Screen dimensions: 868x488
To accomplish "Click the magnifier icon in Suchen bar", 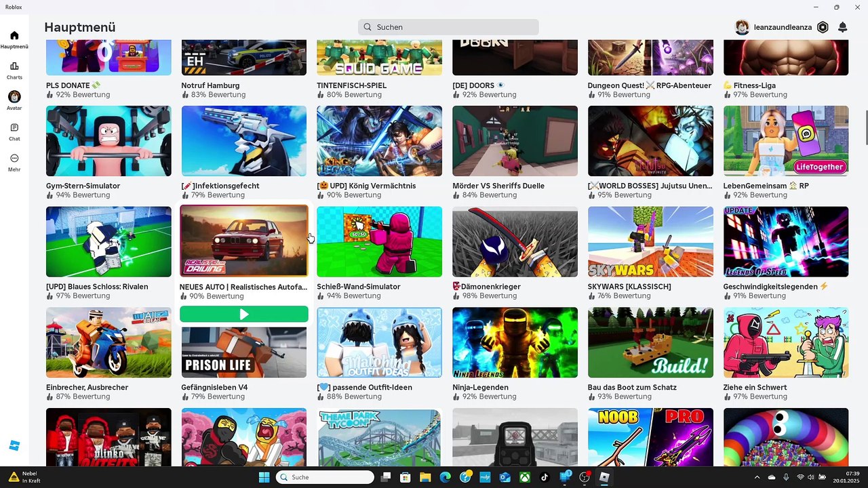I will point(368,27).
